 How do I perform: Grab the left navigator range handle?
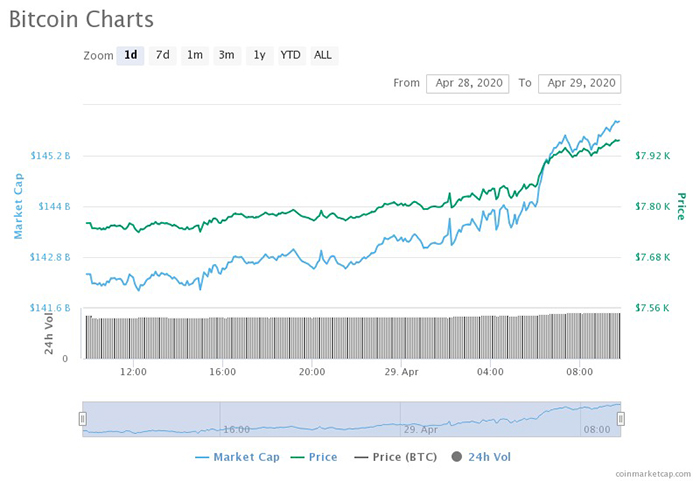tap(84, 420)
